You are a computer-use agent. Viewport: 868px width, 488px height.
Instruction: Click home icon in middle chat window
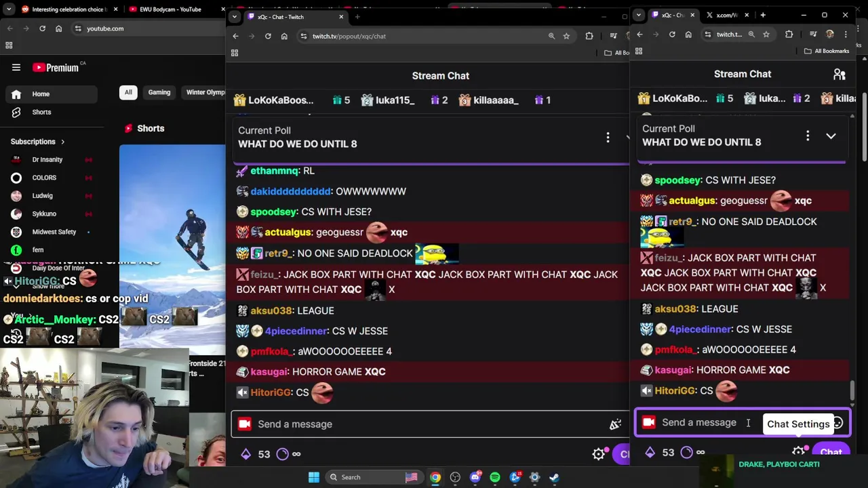(284, 36)
